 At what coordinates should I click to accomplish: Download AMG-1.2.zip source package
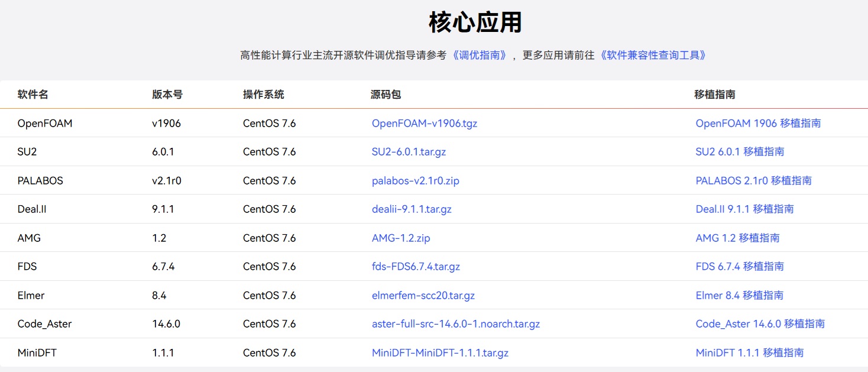[401, 238]
